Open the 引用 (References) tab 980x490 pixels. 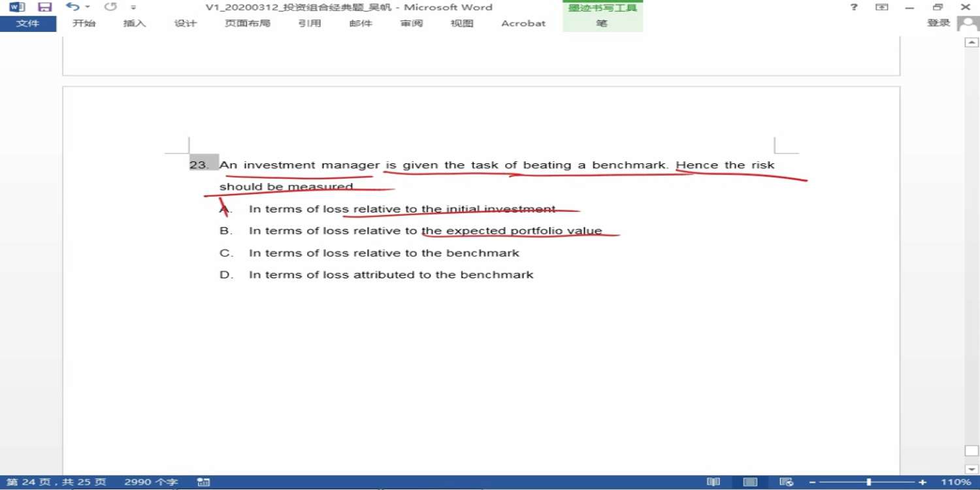click(x=310, y=24)
